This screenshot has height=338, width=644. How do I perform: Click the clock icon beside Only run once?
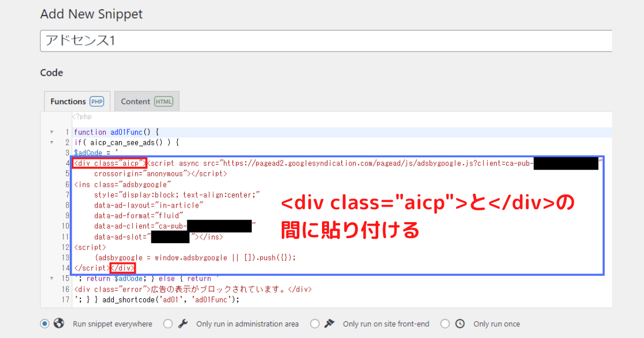point(459,324)
